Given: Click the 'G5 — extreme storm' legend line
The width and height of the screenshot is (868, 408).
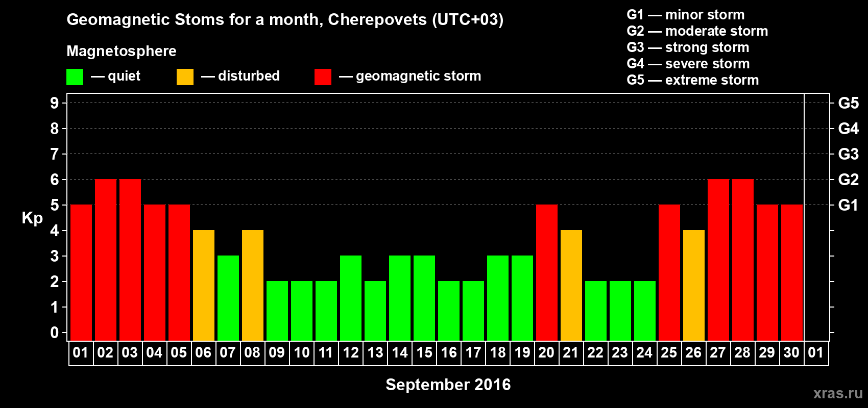Looking at the screenshot, I should 693,80.
